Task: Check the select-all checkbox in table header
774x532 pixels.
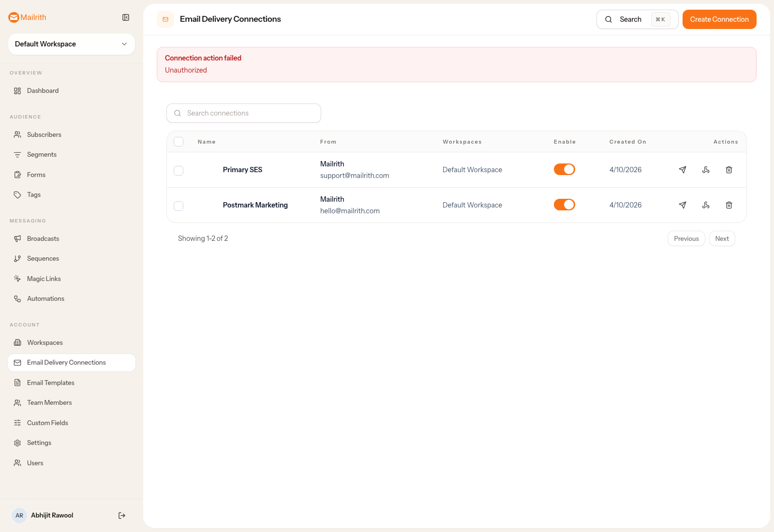Action: click(179, 142)
